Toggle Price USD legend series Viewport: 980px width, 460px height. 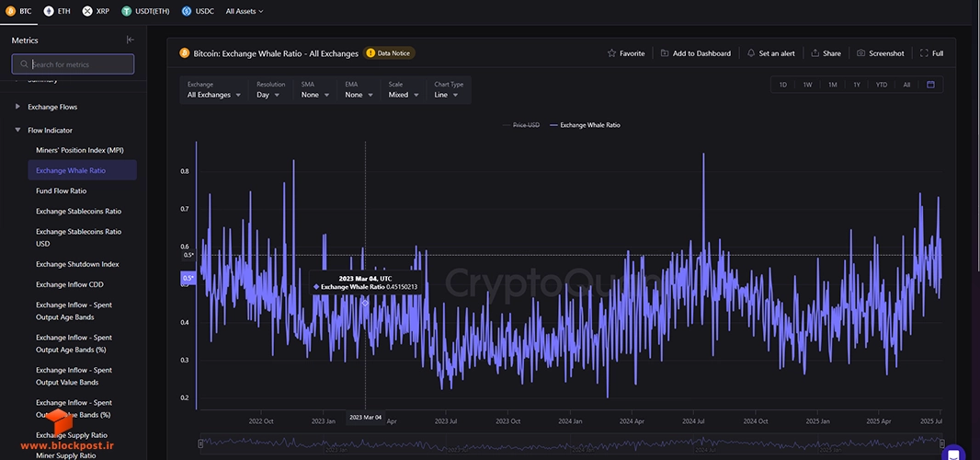point(520,125)
